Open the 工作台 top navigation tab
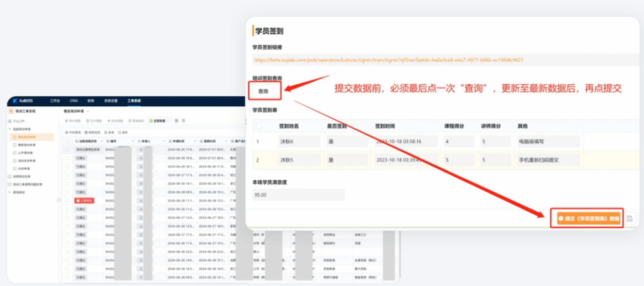 (x=55, y=101)
